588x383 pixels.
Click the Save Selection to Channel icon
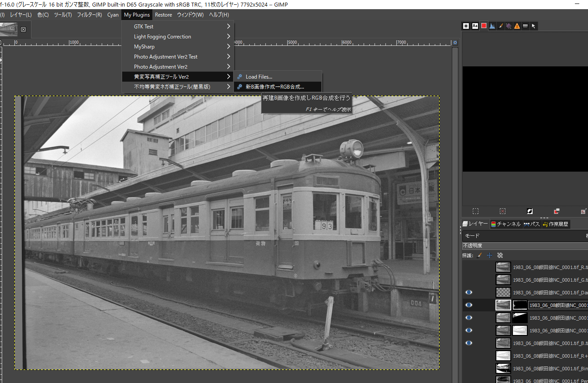click(557, 211)
